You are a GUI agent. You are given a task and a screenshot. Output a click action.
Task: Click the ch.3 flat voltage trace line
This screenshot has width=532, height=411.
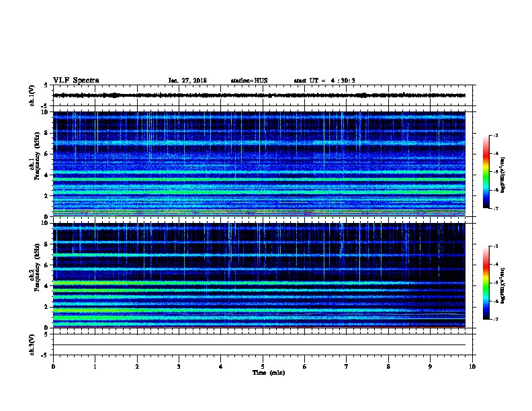pyautogui.click(x=259, y=345)
